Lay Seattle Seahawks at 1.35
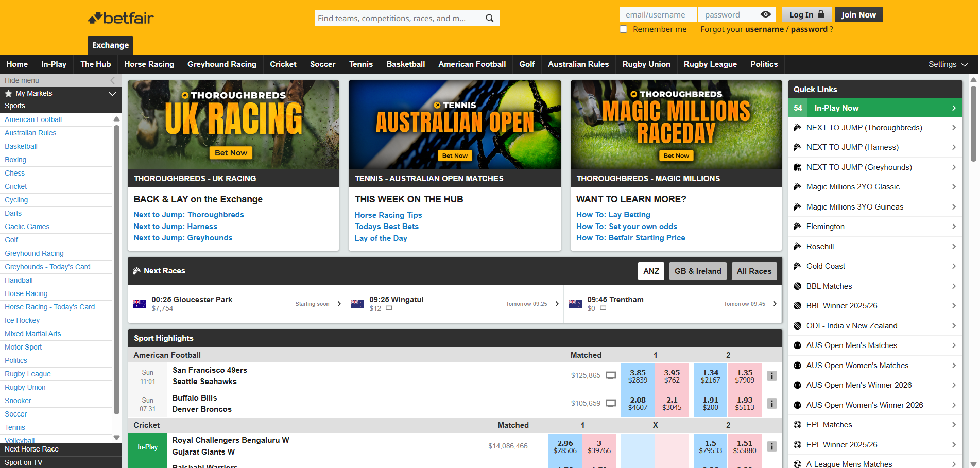 point(745,376)
